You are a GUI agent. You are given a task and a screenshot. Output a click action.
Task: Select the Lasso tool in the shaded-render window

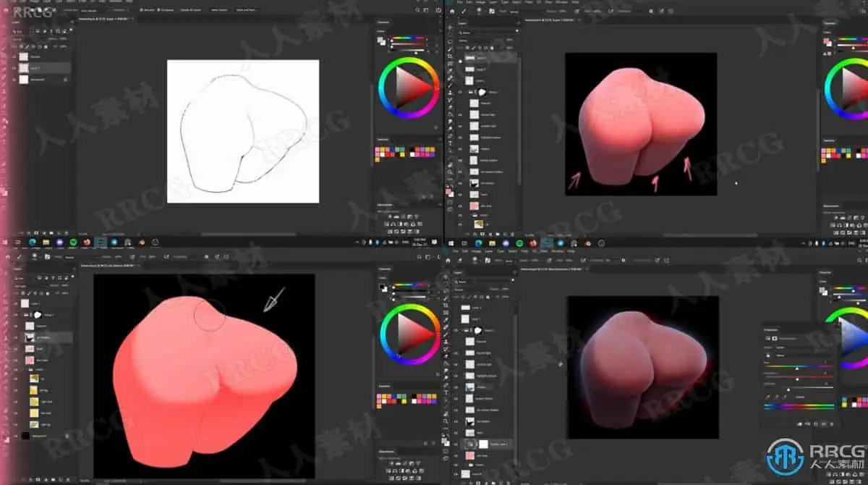(450, 41)
